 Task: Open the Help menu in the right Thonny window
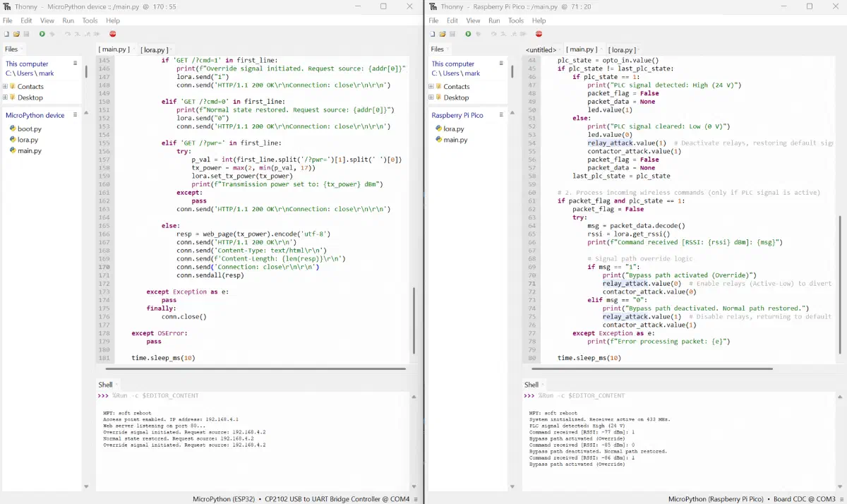539,20
